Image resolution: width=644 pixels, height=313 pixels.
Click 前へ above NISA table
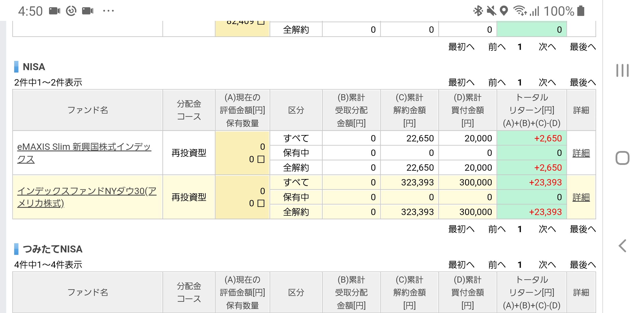(x=497, y=83)
